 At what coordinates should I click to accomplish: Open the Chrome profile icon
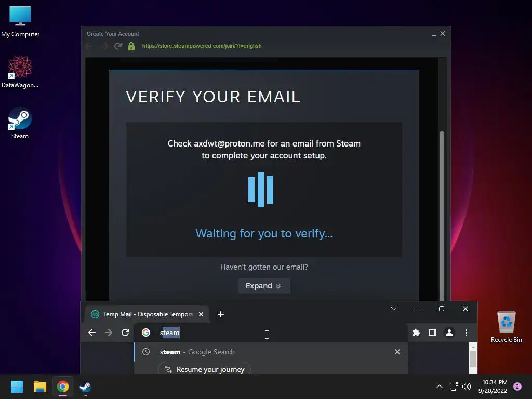click(449, 333)
